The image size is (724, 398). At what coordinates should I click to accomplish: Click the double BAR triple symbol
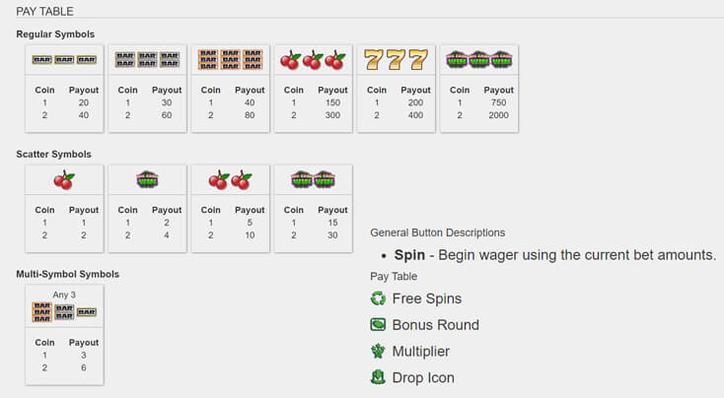pyautogui.click(x=147, y=60)
